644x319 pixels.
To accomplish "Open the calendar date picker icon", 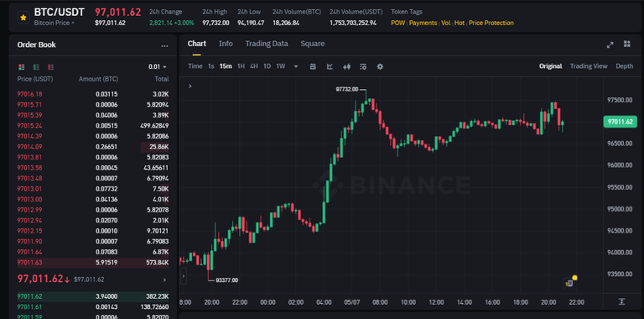I will tap(313, 66).
